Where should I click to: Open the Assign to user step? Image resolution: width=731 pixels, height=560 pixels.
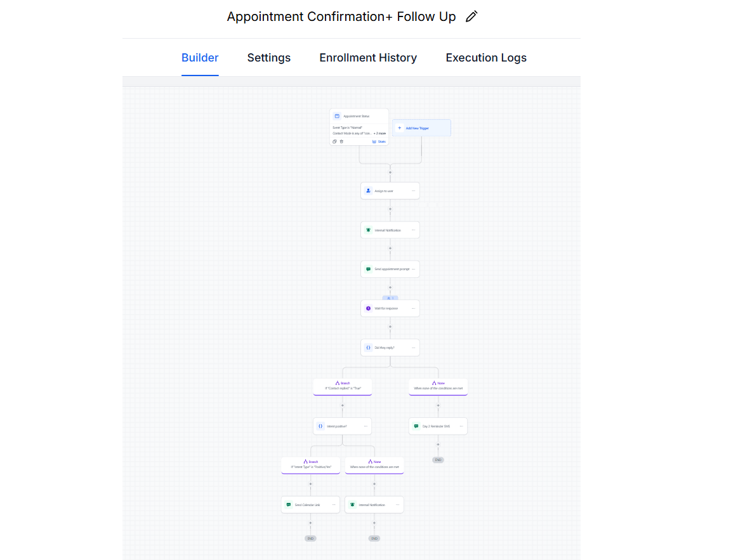390,190
